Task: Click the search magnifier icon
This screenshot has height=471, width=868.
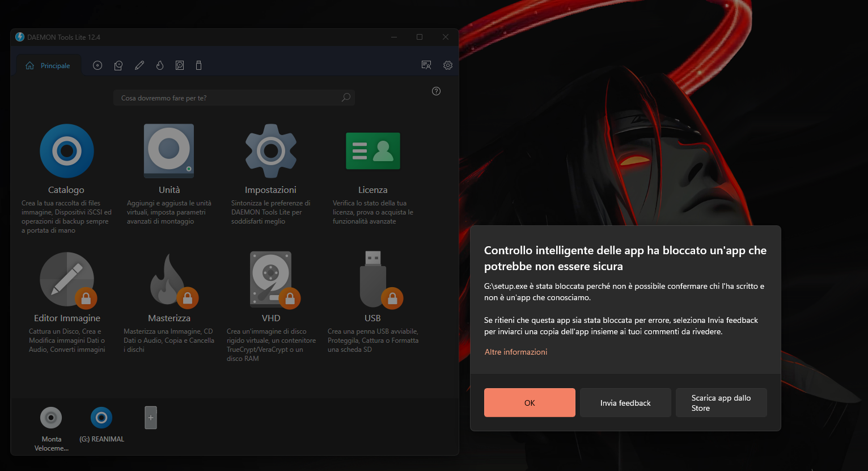Action: click(346, 98)
